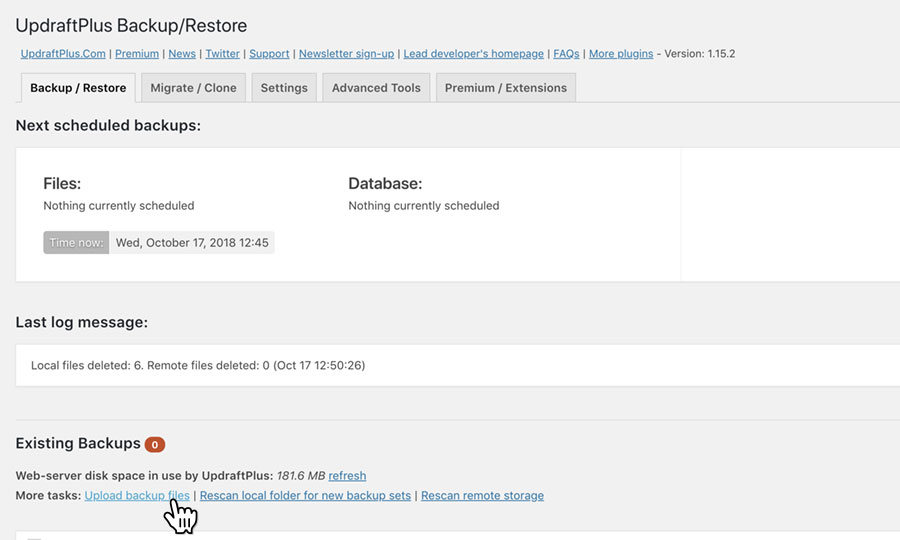This screenshot has height=540, width=900.
Task: Click the 'Time now:' label
Action: pos(76,243)
